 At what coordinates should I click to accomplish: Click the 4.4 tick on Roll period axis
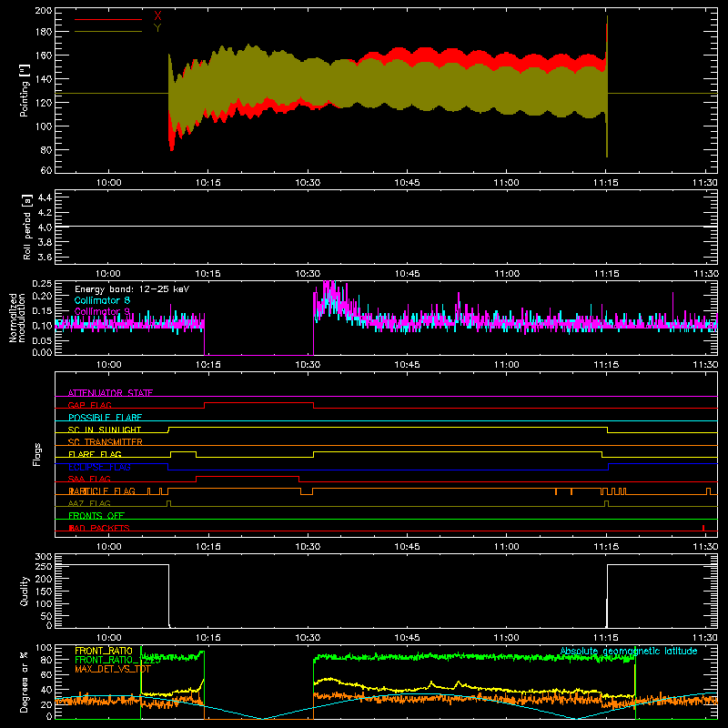pyautogui.click(x=45, y=197)
